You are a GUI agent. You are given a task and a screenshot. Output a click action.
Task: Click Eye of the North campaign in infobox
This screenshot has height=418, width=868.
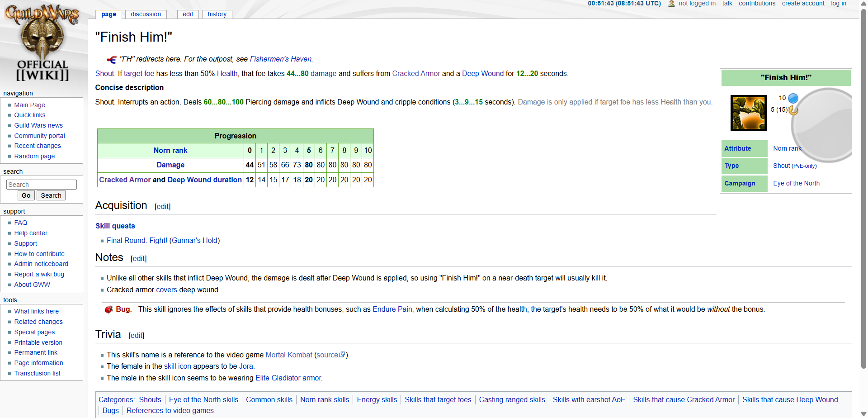pyautogui.click(x=796, y=183)
